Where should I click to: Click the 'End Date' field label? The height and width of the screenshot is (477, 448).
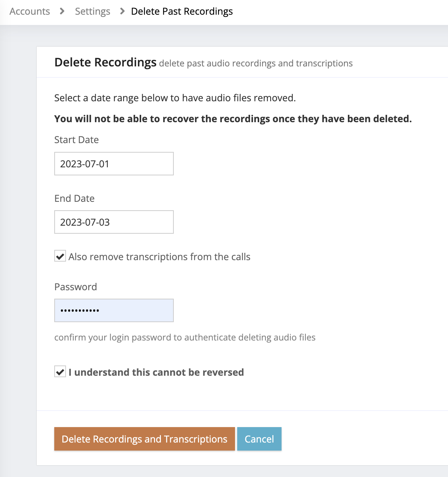point(74,198)
